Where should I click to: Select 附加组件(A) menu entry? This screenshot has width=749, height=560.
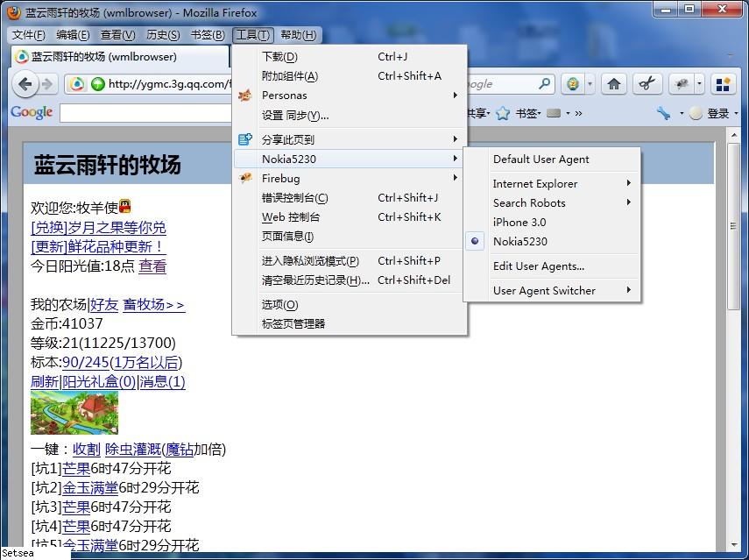[x=350, y=76]
